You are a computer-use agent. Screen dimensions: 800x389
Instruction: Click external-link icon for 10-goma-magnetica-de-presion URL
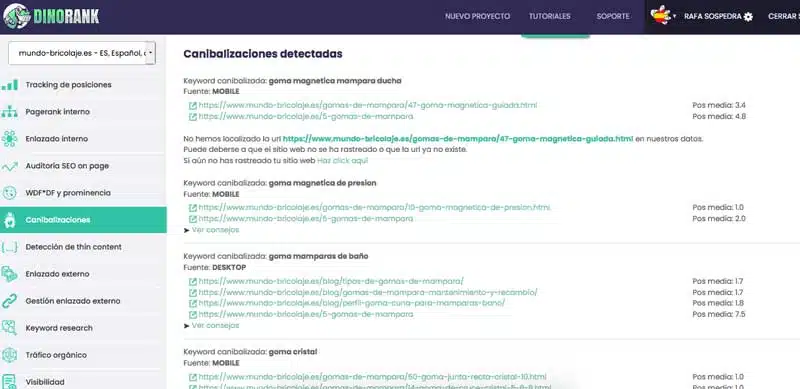[192, 208]
